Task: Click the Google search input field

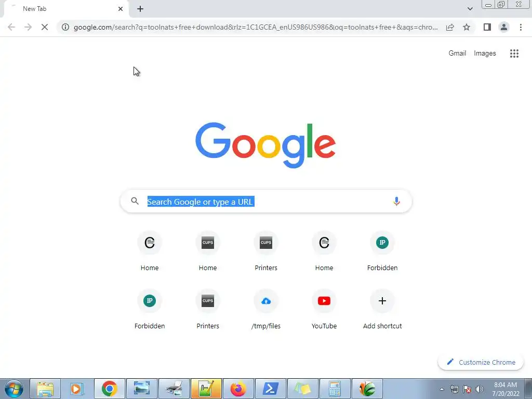Action: coord(266,201)
